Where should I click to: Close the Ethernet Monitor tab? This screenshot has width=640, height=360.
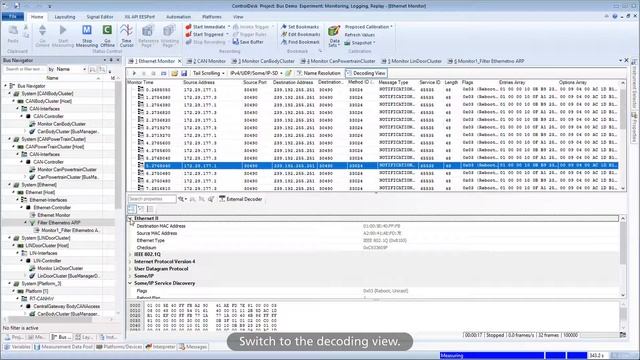click(179, 61)
